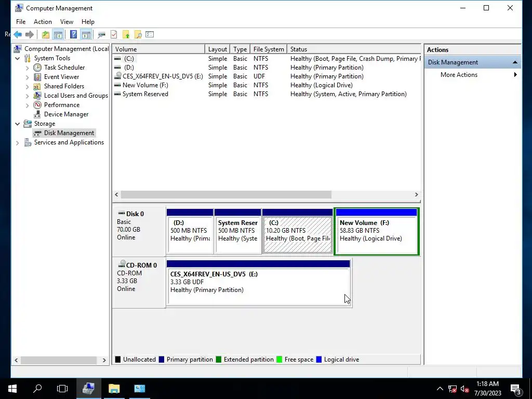The image size is (532, 399).
Task: Click the Storage node icon
Action: coord(28,124)
